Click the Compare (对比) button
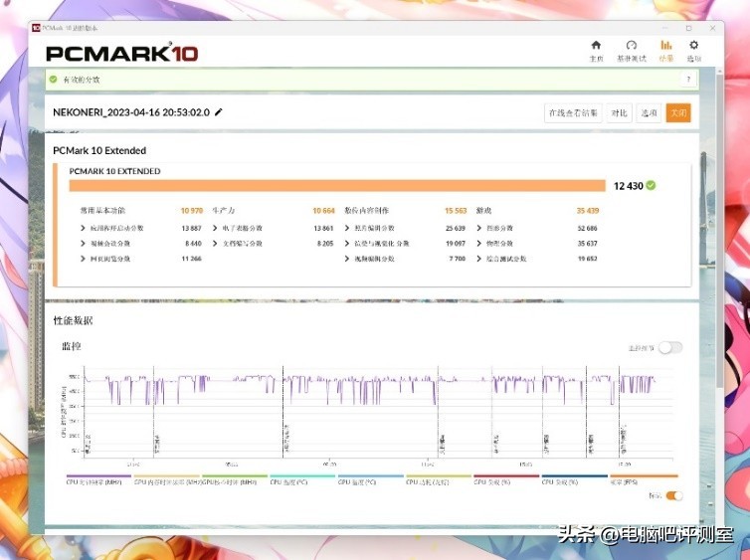750x560 pixels. pos(619,113)
